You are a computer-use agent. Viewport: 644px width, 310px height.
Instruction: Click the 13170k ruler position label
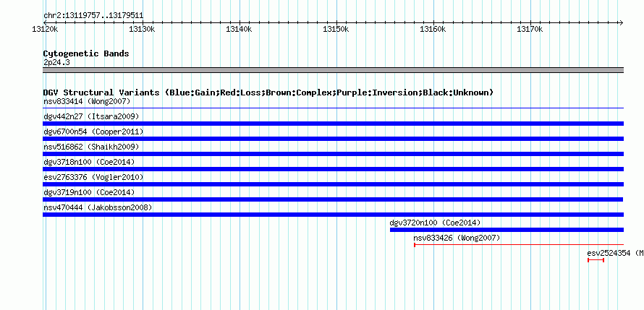530,29
